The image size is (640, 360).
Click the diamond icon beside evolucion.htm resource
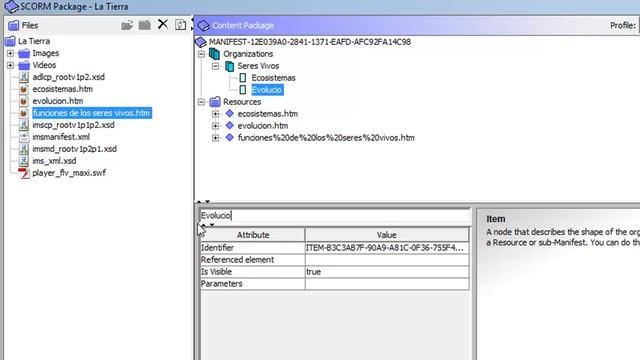[x=230, y=125]
